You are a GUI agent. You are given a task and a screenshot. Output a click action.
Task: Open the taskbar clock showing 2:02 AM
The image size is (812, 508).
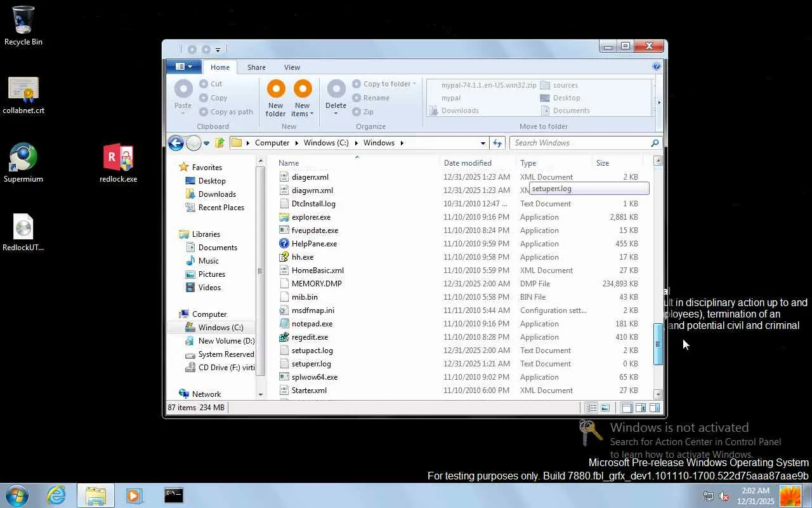coord(756,496)
